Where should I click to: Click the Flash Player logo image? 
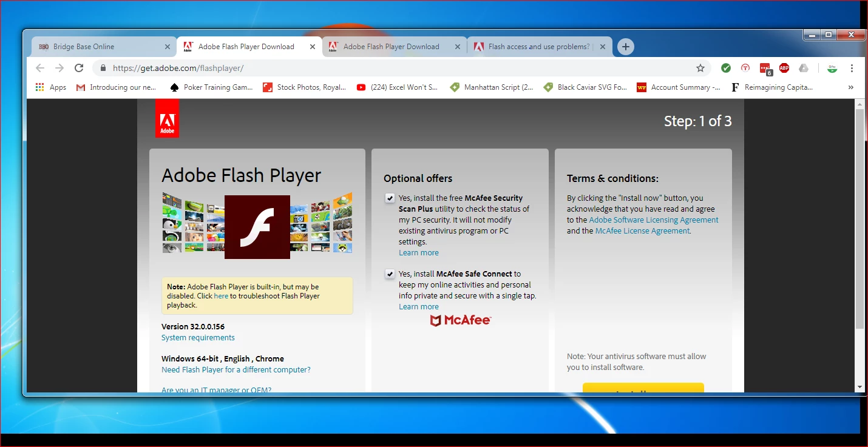point(257,227)
